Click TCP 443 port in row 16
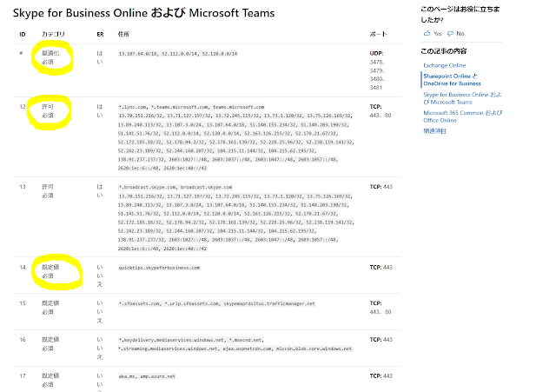Screen dimensions: 556x392 click(381, 340)
